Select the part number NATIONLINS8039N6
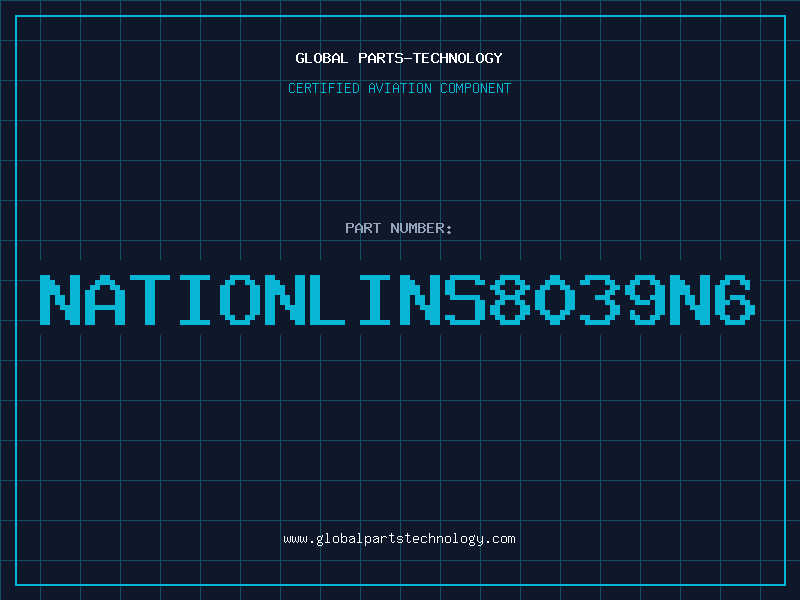The width and height of the screenshot is (800, 600). click(x=397, y=300)
